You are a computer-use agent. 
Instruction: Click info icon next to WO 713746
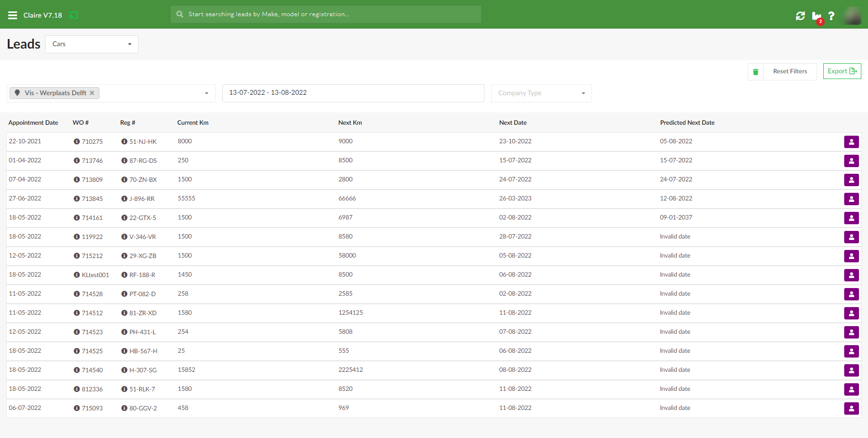point(77,160)
